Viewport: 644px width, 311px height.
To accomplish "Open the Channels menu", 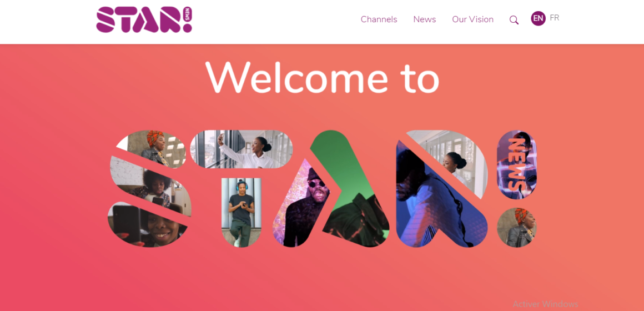I will [379, 19].
